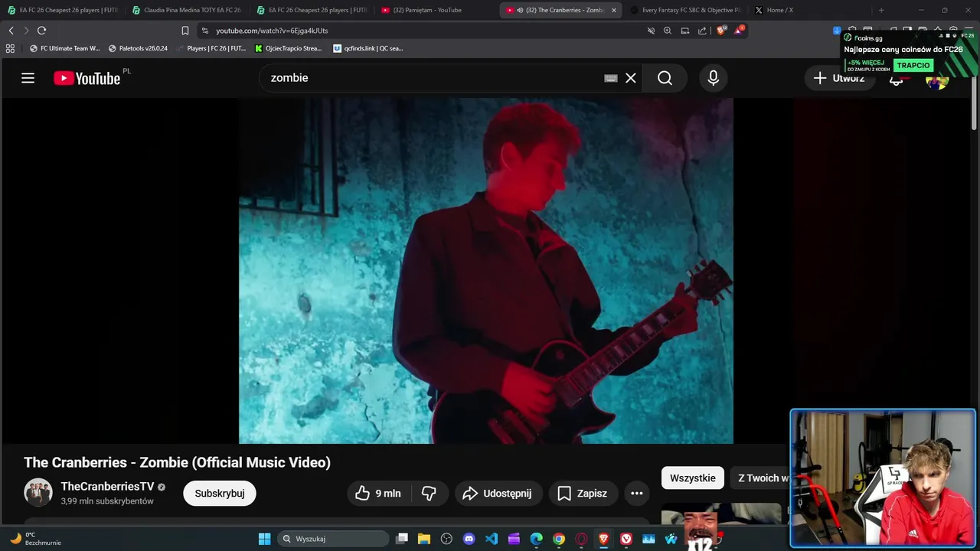Start voice search with microphone icon
Image resolution: width=980 pixels, height=551 pixels.
click(x=714, y=78)
